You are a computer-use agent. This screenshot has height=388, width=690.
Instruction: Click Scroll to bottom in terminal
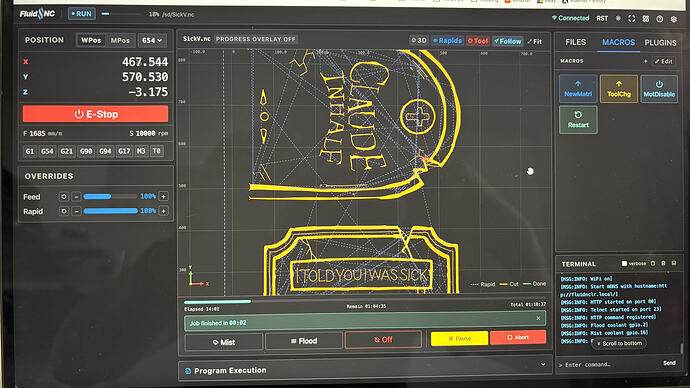(x=619, y=343)
